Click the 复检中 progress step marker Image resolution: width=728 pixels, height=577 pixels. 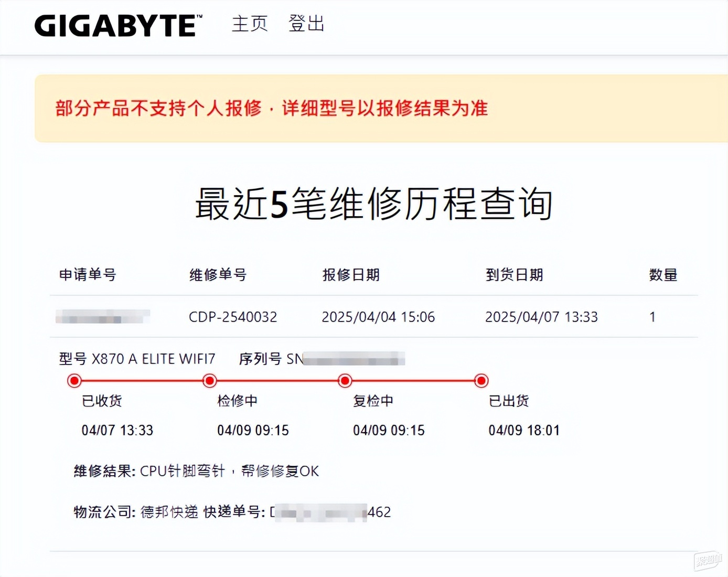tap(345, 381)
